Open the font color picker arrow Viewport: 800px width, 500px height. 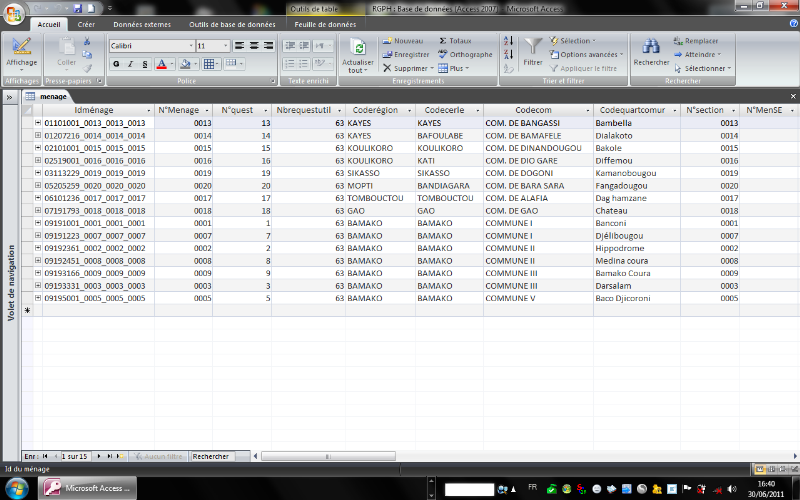[x=174, y=64]
